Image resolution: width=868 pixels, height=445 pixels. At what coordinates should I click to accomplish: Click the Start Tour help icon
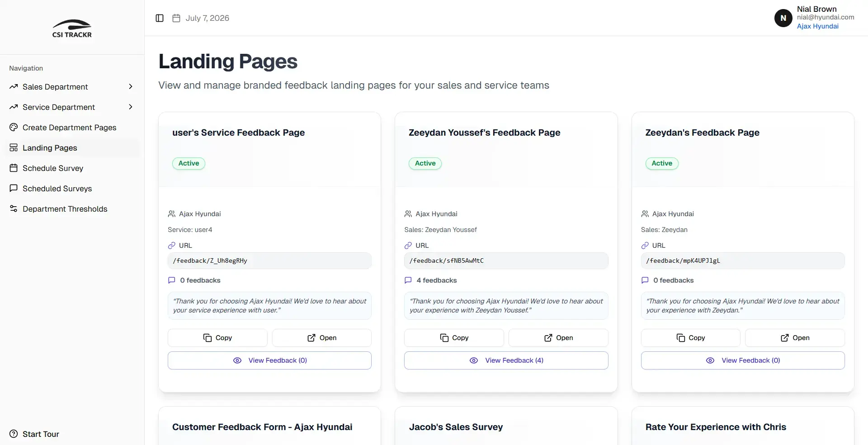tap(14, 434)
